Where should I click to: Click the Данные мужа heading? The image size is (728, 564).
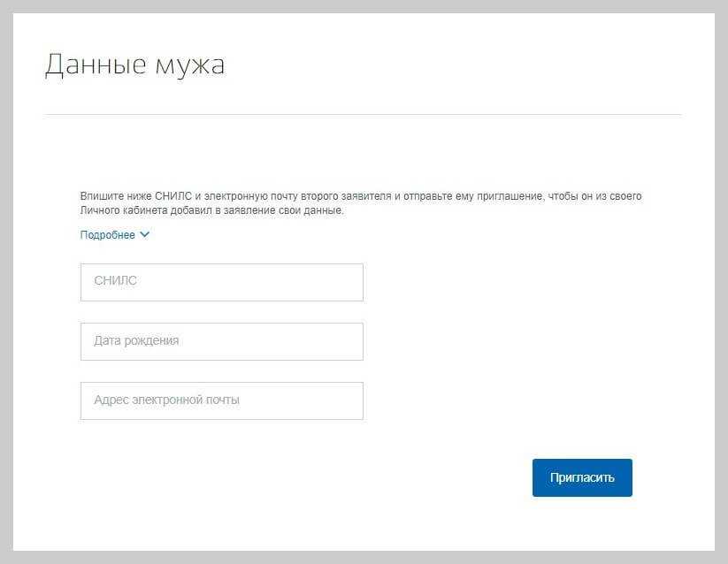click(x=134, y=65)
